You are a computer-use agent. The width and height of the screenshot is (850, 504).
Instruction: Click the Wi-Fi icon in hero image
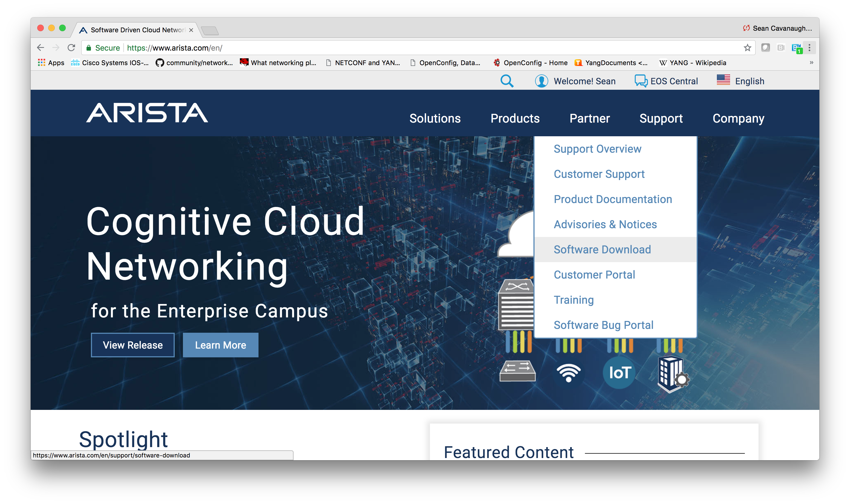point(568,373)
